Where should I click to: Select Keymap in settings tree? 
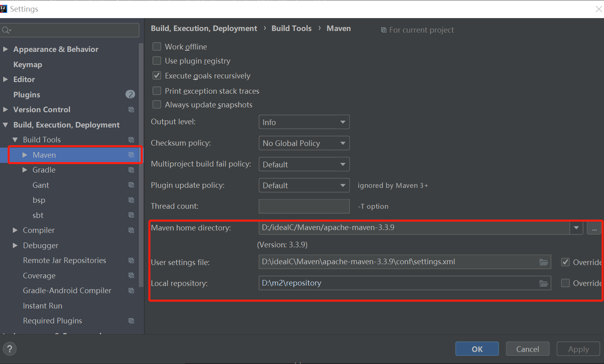tap(28, 64)
